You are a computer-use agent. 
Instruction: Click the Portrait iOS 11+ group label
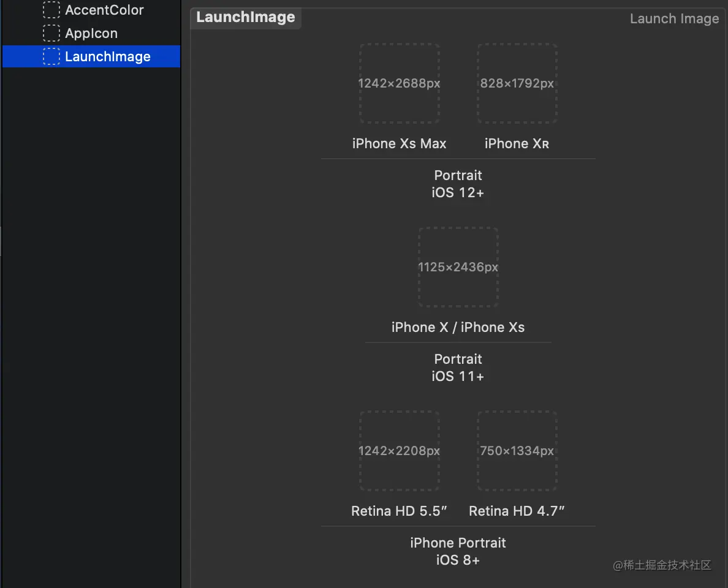[x=458, y=367]
